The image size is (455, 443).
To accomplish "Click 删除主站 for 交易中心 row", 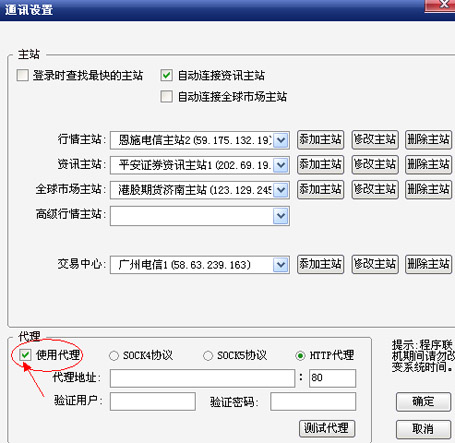I will 428,264.
